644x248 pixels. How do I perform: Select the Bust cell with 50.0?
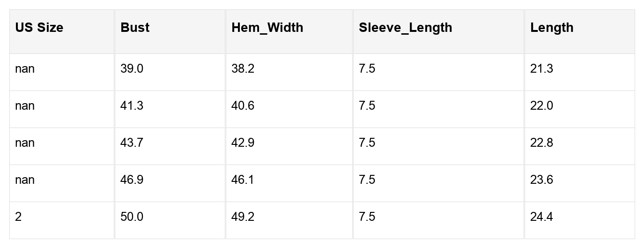tap(132, 217)
